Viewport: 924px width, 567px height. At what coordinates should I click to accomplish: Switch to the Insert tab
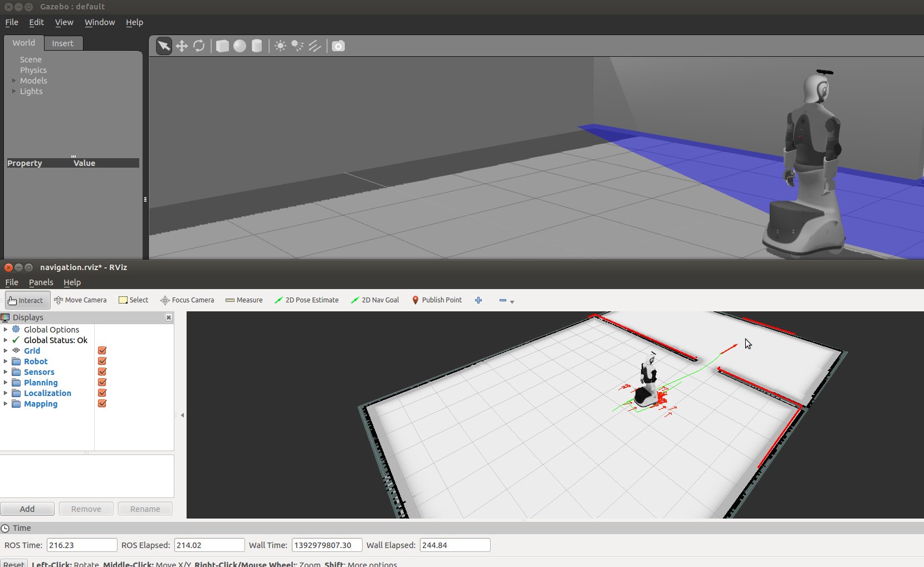click(62, 43)
